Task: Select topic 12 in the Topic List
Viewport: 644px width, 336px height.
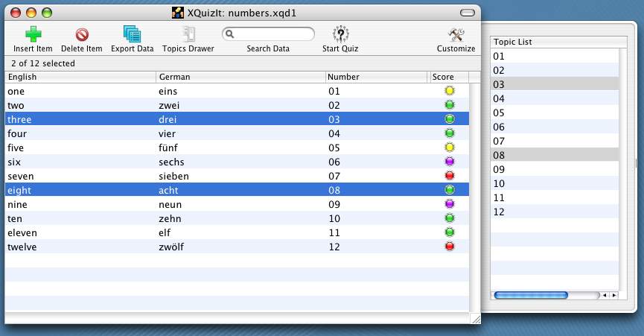Action: pos(555,212)
